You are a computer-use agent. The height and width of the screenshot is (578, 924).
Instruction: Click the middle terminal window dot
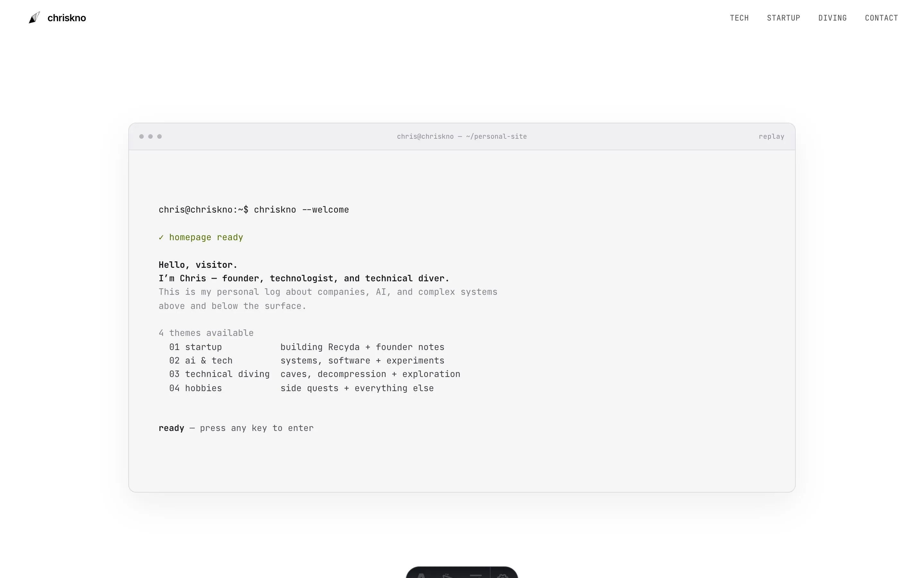click(150, 136)
